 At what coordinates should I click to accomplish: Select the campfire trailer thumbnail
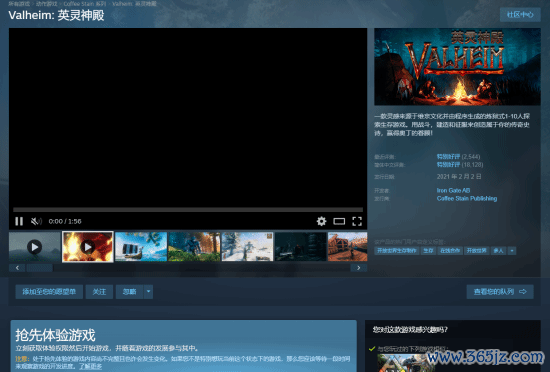click(88, 247)
